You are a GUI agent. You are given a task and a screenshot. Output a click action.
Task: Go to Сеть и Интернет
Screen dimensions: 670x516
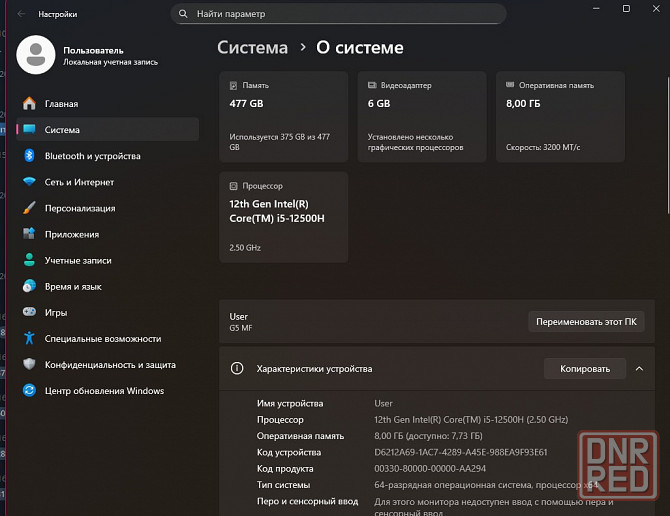pyautogui.click(x=107, y=182)
